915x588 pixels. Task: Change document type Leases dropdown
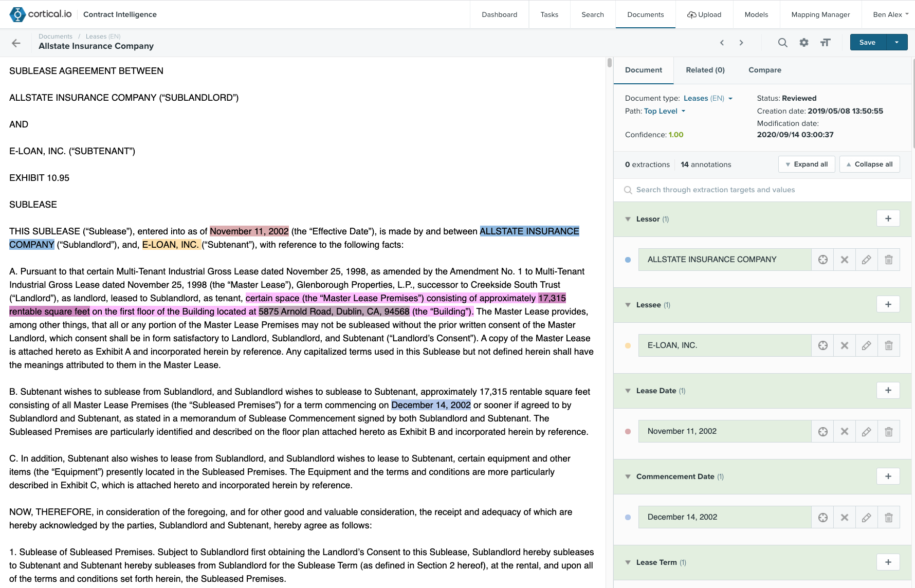click(x=708, y=98)
